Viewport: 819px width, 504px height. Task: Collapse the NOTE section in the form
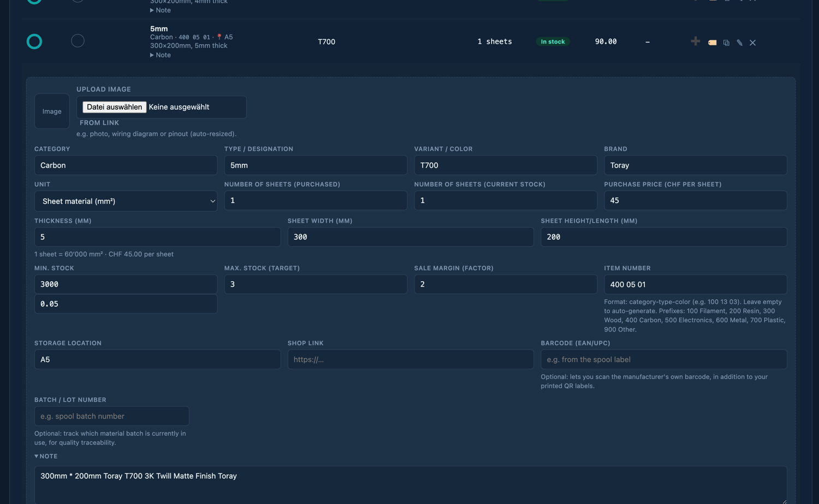(x=46, y=456)
